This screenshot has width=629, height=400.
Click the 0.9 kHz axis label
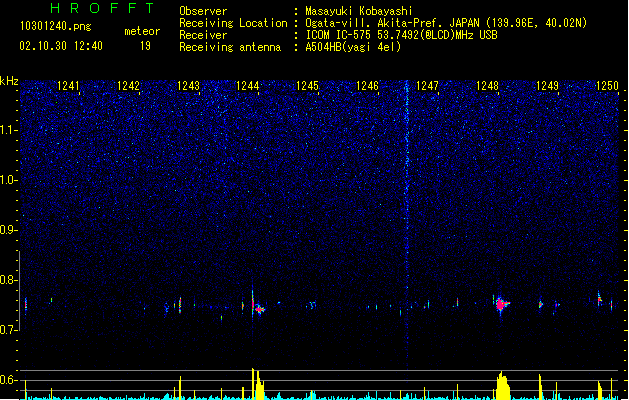[9, 230]
